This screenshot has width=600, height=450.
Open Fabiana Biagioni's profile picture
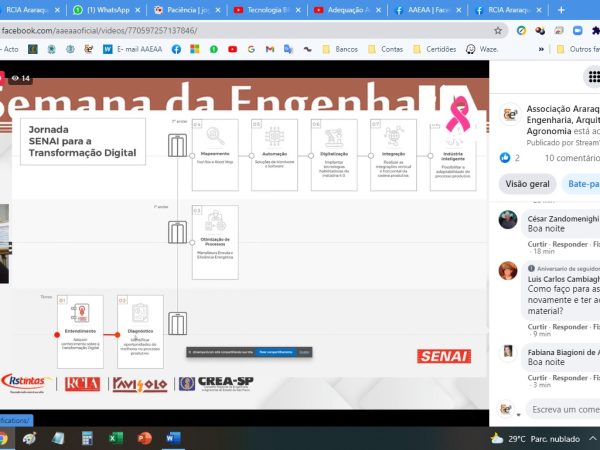(508, 351)
